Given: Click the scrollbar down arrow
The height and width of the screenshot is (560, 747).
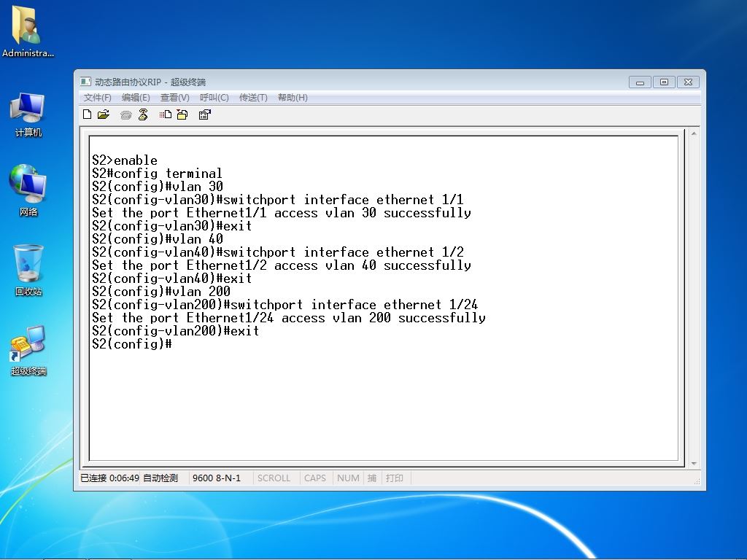Looking at the screenshot, I should click(694, 463).
